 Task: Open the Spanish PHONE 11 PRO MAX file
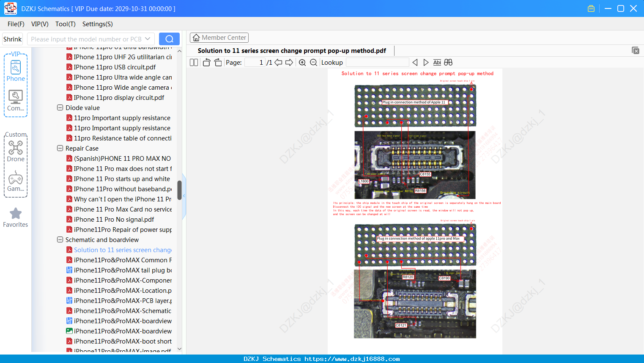coord(122,158)
